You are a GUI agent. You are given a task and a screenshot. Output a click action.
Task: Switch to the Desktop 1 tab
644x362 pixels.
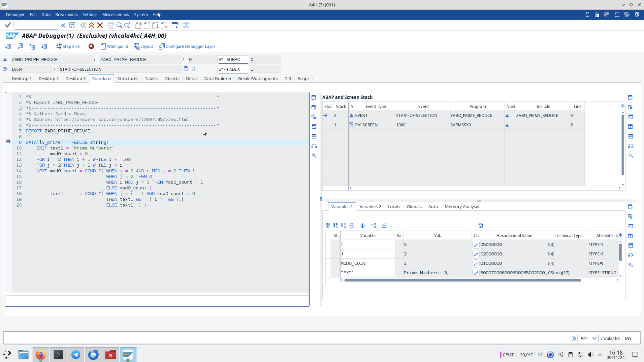pyautogui.click(x=22, y=79)
